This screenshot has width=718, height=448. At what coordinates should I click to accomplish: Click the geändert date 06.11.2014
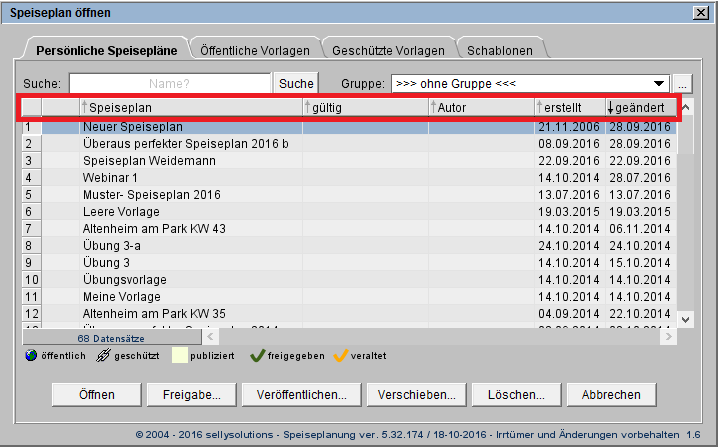click(640, 229)
